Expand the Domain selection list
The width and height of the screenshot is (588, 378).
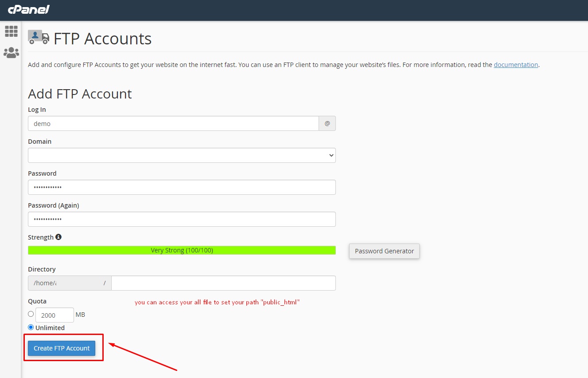(x=182, y=155)
